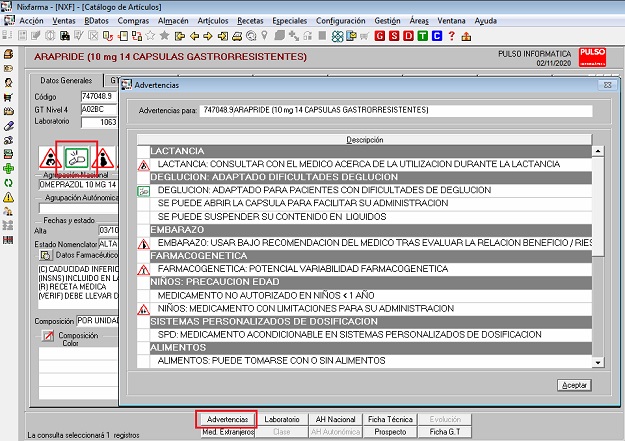Click the Advertencias button at the bottom

point(227,419)
